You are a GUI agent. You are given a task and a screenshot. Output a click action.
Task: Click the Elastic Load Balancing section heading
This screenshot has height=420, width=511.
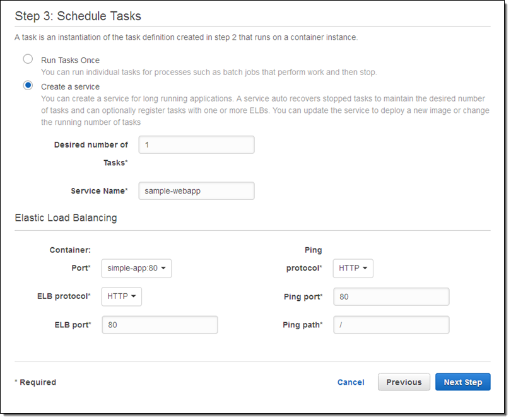point(66,218)
